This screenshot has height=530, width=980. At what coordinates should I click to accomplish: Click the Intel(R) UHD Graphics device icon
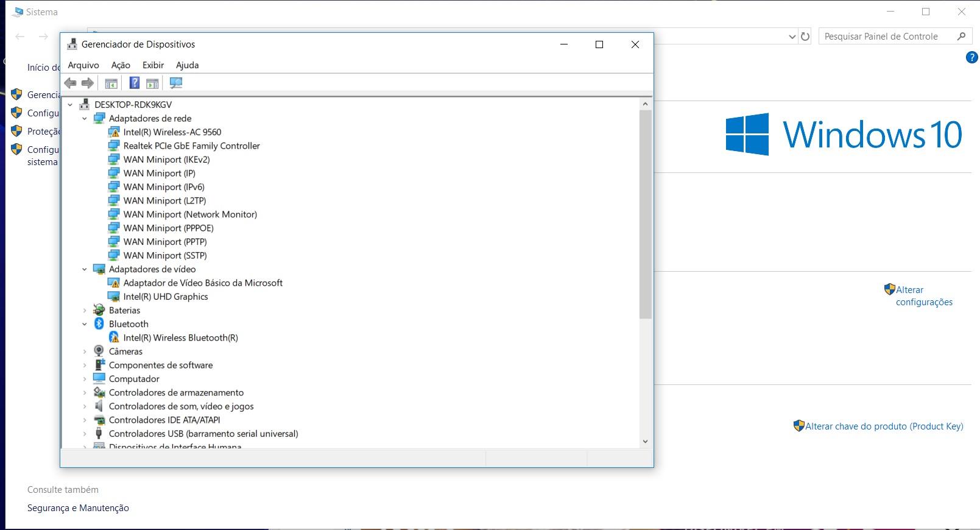[x=114, y=296]
